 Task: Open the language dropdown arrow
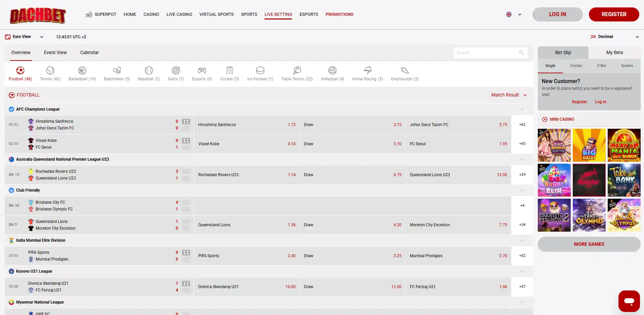[x=520, y=14]
